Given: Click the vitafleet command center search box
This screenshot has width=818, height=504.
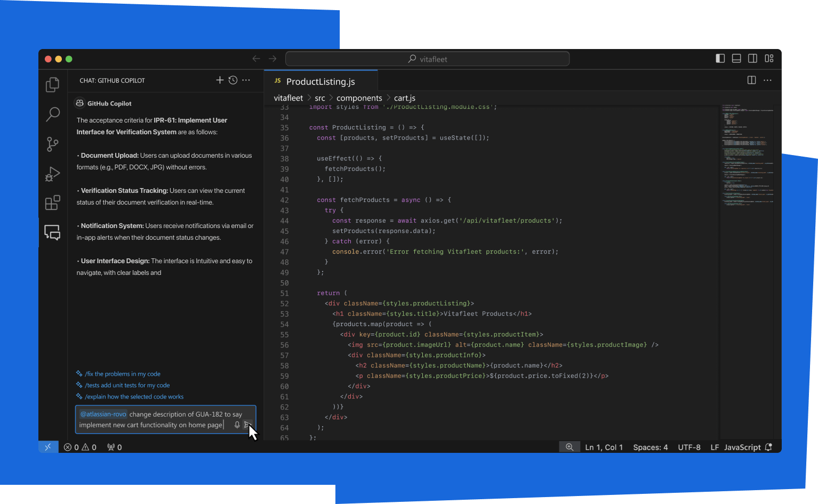Looking at the screenshot, I should tap(427, 59).
